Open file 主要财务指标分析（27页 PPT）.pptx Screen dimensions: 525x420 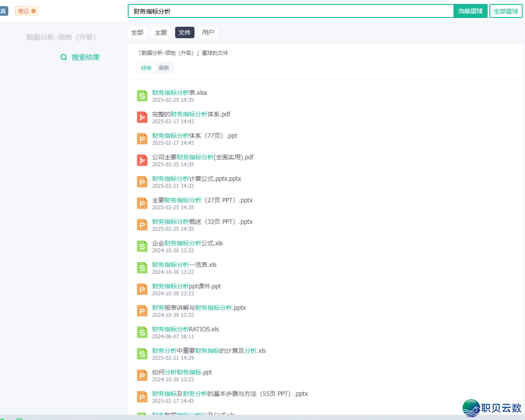click(202, 200)
